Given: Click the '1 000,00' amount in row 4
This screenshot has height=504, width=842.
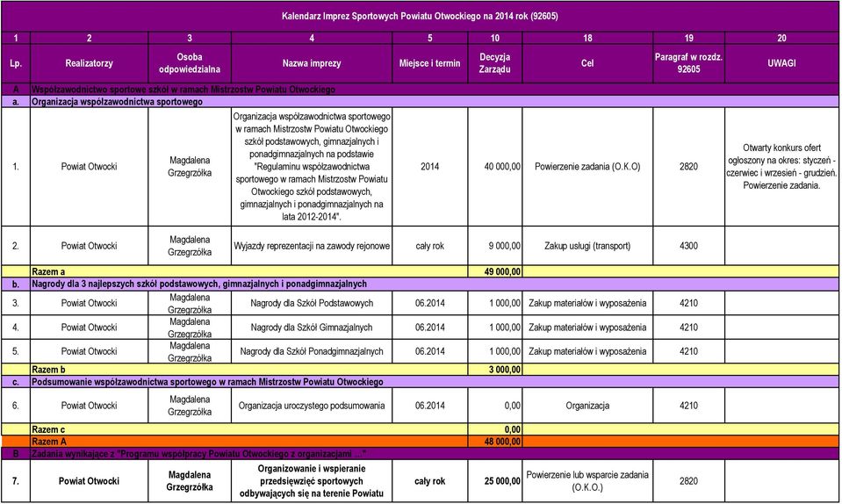Looking at the screenshot, I should pos(494,328).
